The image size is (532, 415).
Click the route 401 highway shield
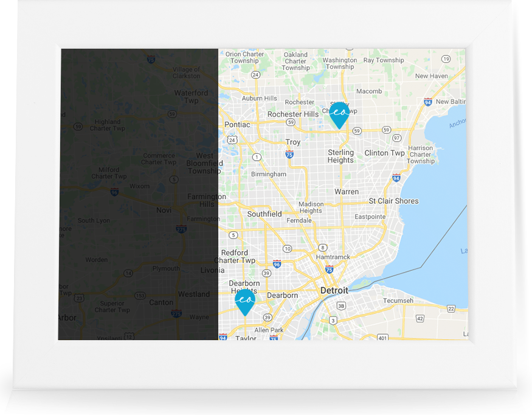pyautogui.click(x=382, y=338)
